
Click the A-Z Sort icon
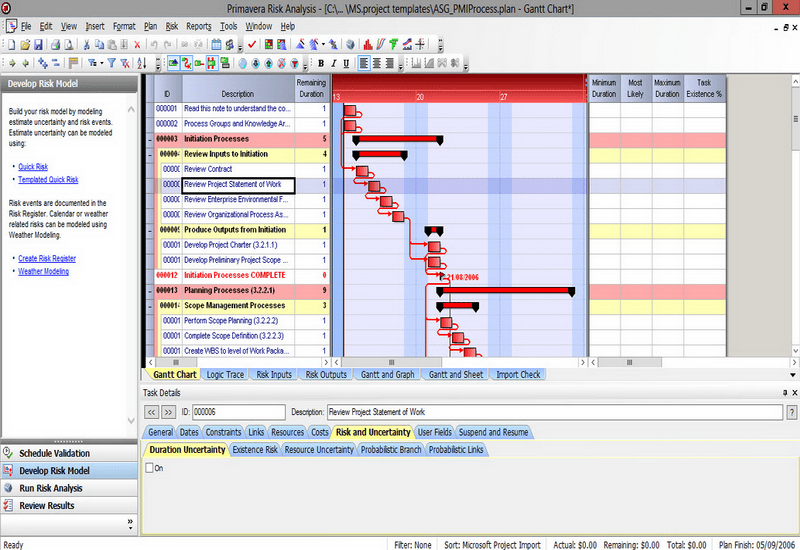click(x=142, y=63)
